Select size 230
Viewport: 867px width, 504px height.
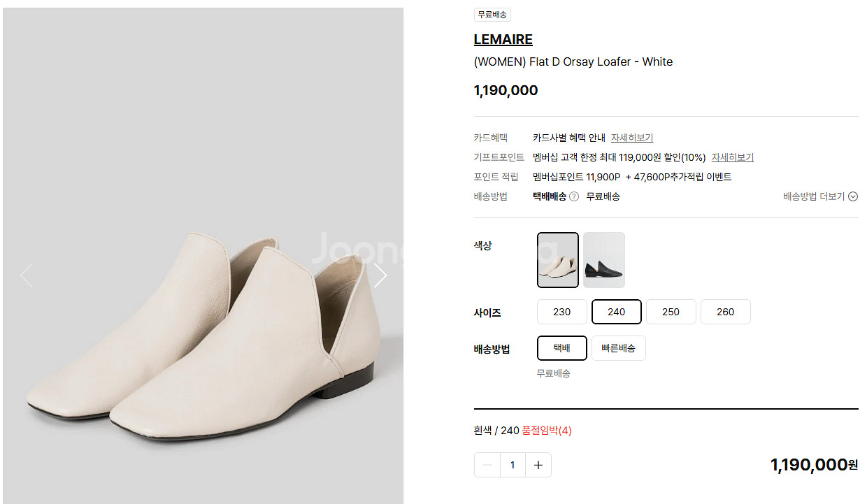(561, 312)
